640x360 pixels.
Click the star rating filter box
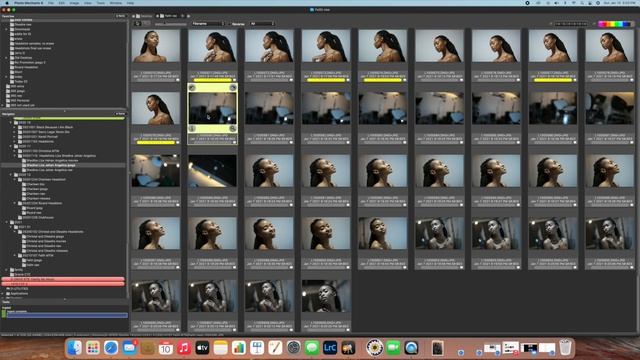pos(571,24)
